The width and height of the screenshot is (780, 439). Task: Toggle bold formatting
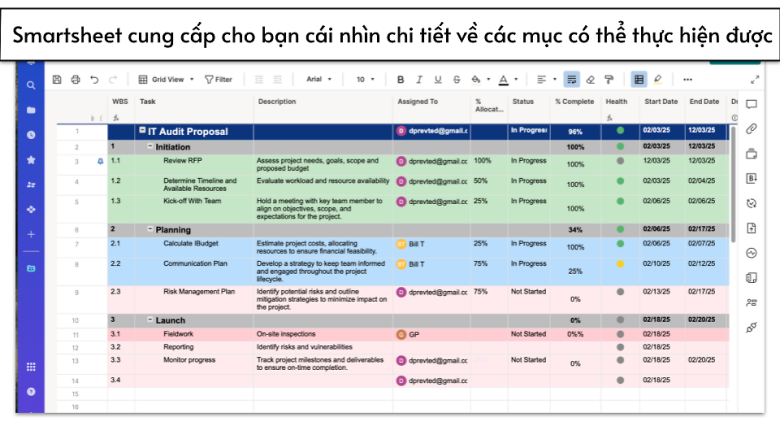coord(400,80)
